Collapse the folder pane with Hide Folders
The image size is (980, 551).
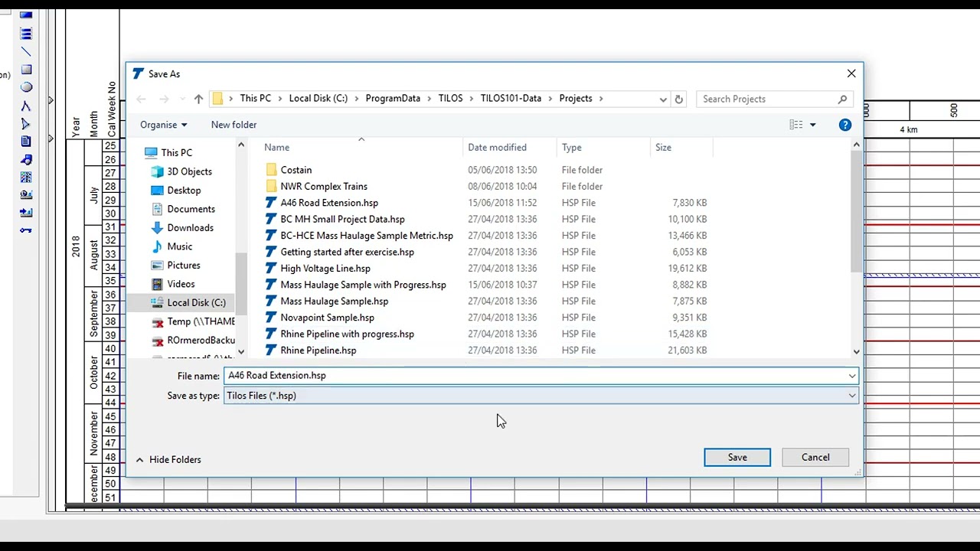click(x=168, y=460)
